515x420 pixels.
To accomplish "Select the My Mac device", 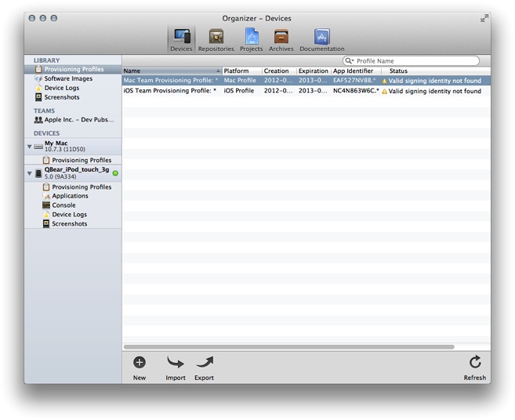I will pyautogui.click(x=73, y=146).
